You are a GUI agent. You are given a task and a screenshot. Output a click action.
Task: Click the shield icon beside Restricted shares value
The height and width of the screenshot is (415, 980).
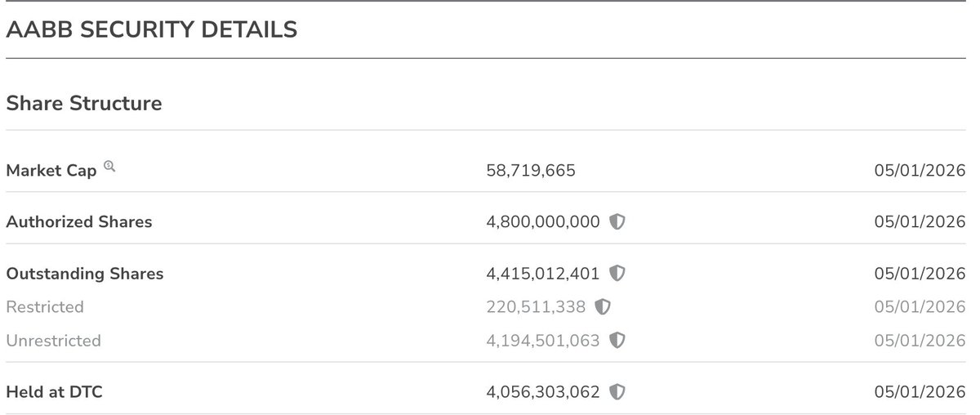[603, 307]
